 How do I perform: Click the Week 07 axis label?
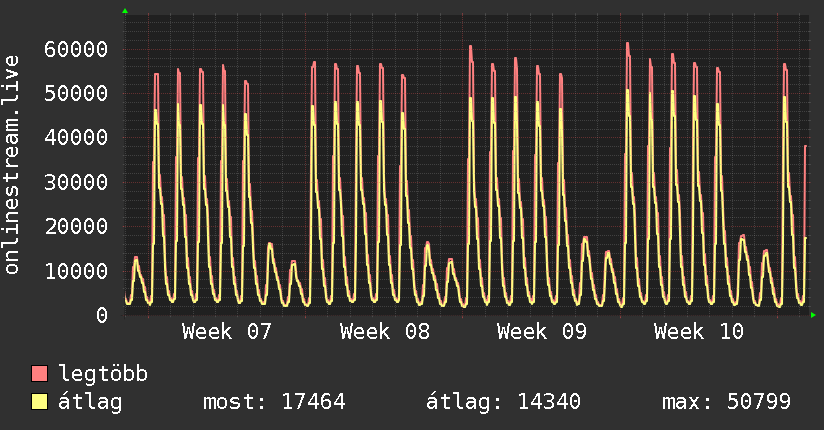coord(226,332)
